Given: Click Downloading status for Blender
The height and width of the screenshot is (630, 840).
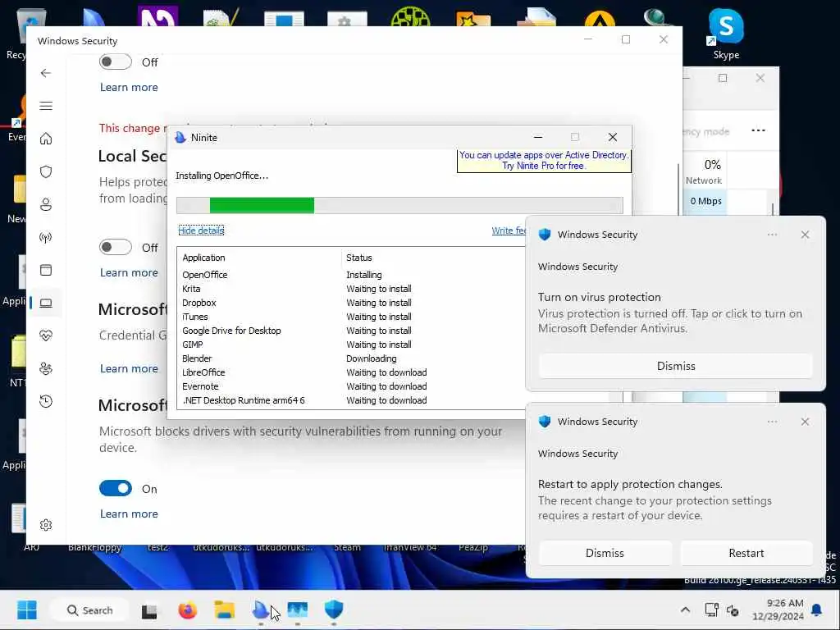Looking at the screenshot, I should (372, 358).
